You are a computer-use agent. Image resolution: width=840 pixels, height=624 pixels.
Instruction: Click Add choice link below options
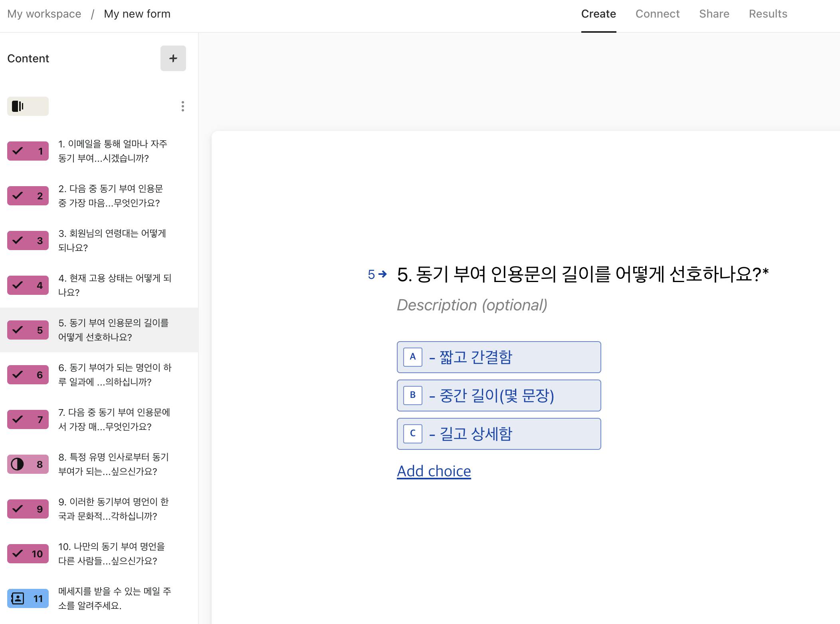point(435,471)
